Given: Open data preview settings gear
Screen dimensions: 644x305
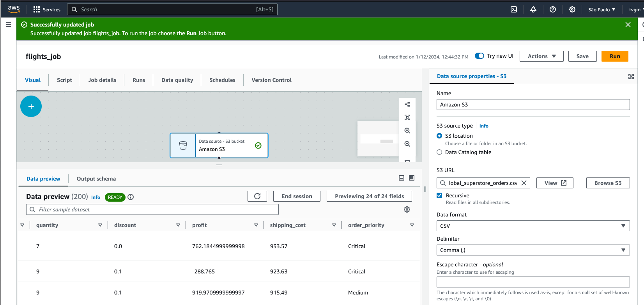Looking at the screenshot, I should tap(407, 209).
